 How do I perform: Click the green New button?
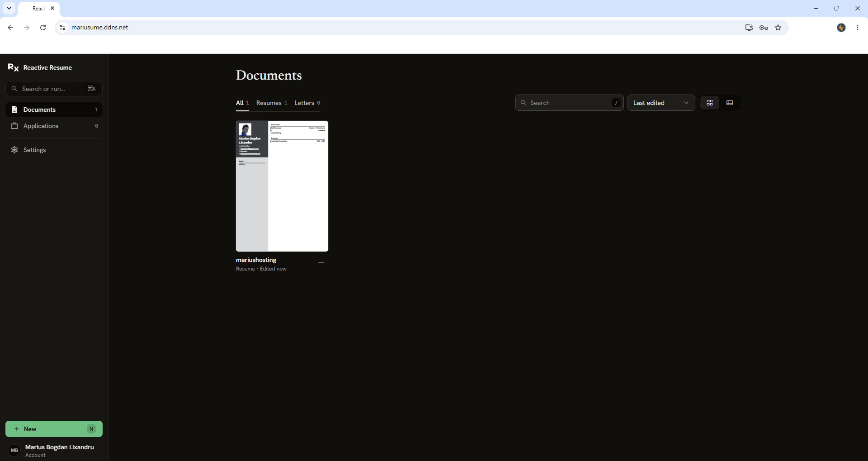(54, 429)
